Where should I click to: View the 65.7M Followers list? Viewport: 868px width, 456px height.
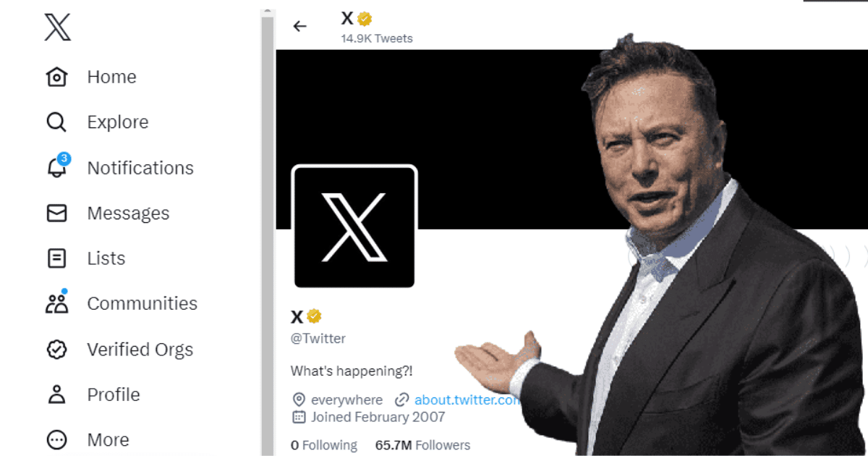point(422,445)
